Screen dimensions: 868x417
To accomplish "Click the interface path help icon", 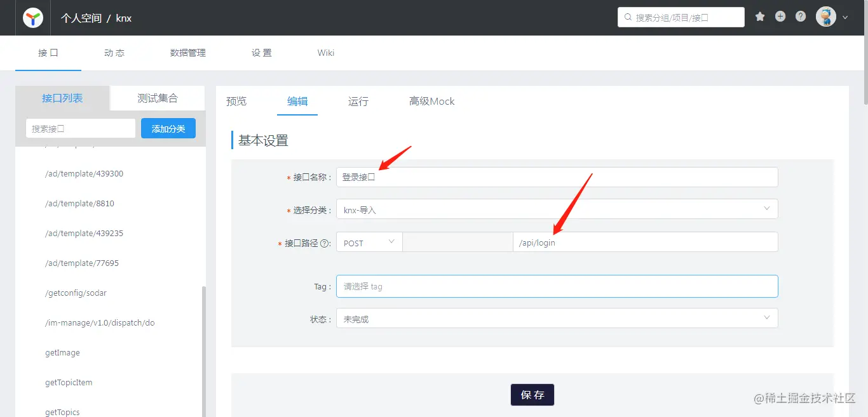I will click(325, 243).
